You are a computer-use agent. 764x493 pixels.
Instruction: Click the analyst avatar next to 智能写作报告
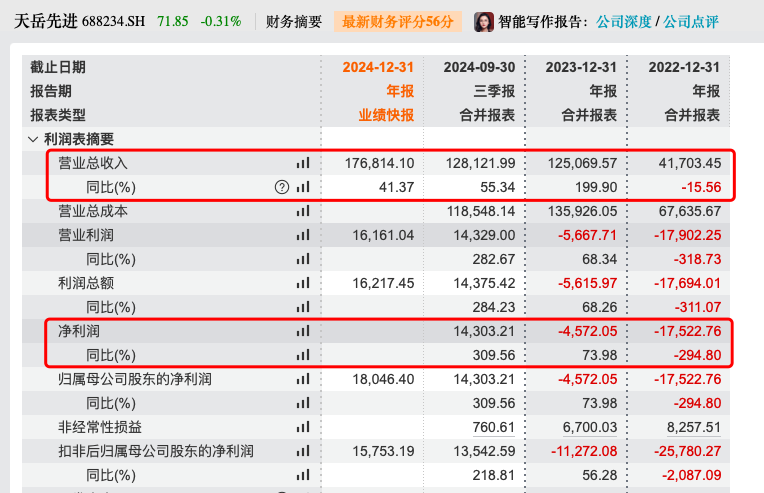484,21
